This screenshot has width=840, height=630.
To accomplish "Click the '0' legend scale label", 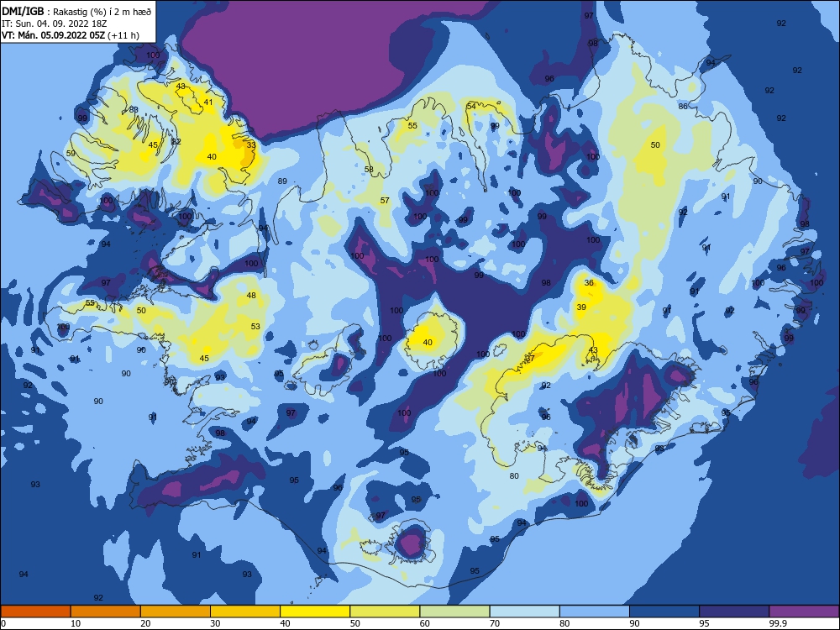I will pos(3,623).
